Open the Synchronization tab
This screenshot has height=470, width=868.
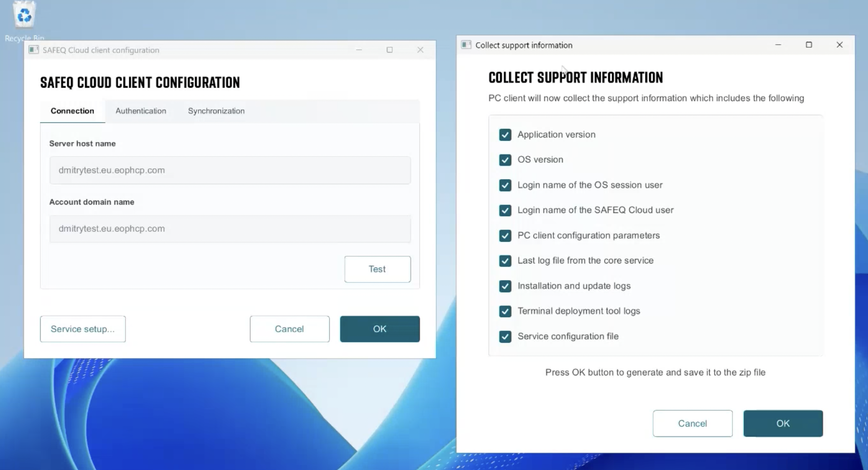pos(216,111)
